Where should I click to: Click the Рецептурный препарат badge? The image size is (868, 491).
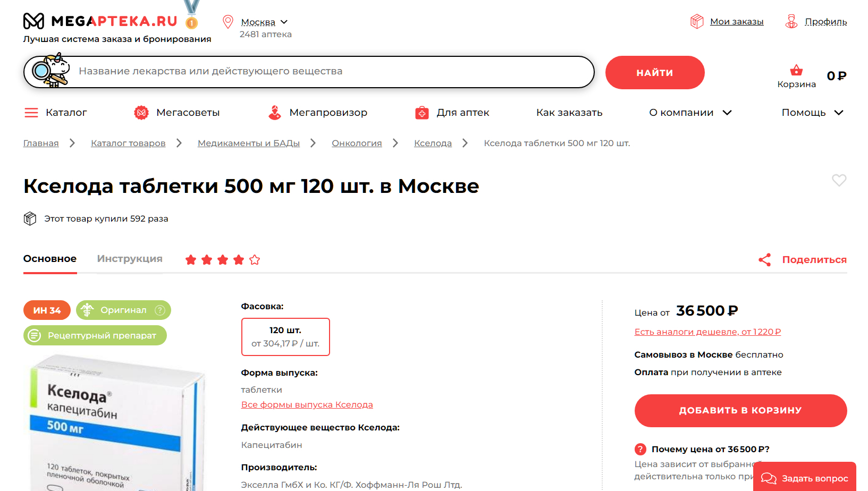pos(95,335)
